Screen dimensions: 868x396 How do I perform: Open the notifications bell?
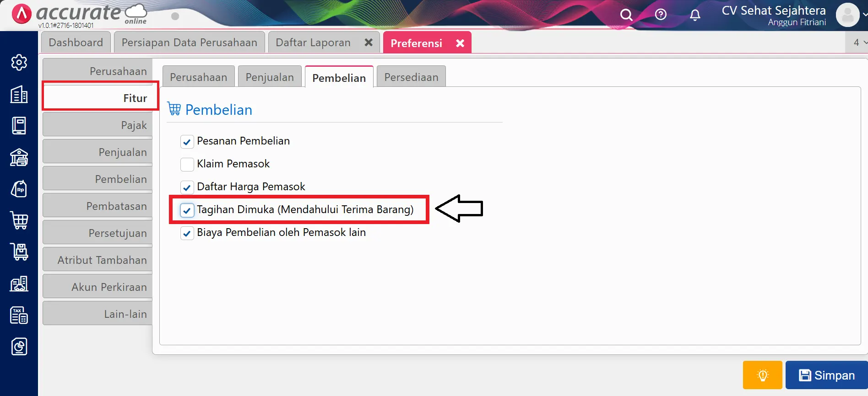point(695,15)
